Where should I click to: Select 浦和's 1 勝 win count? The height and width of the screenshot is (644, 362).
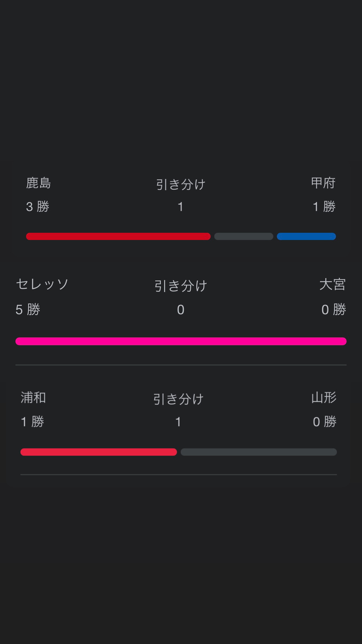click(32, 422)
